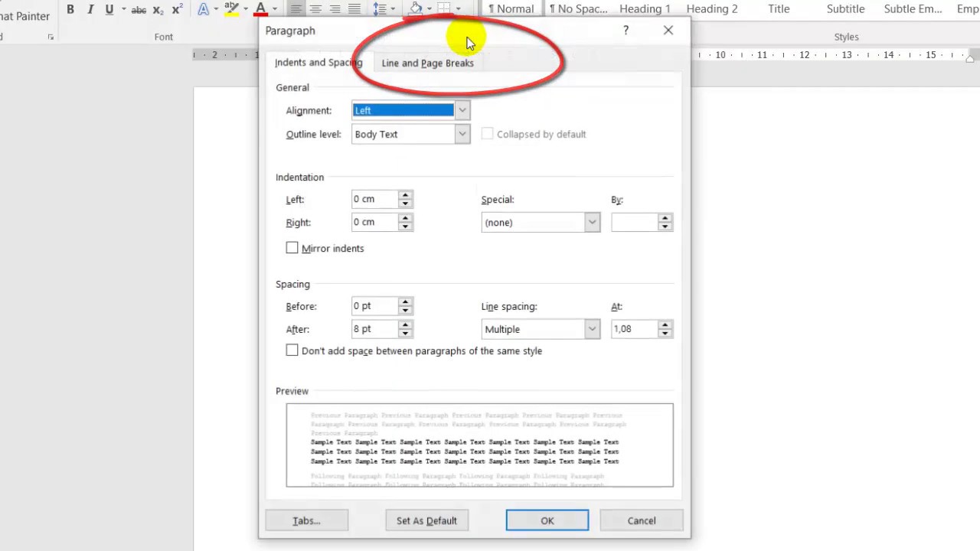This screenshot has width=980, height=551.
Task: Enable the Mirror indents checkbox
Action: pyautogui.click(x=292, y=248)
